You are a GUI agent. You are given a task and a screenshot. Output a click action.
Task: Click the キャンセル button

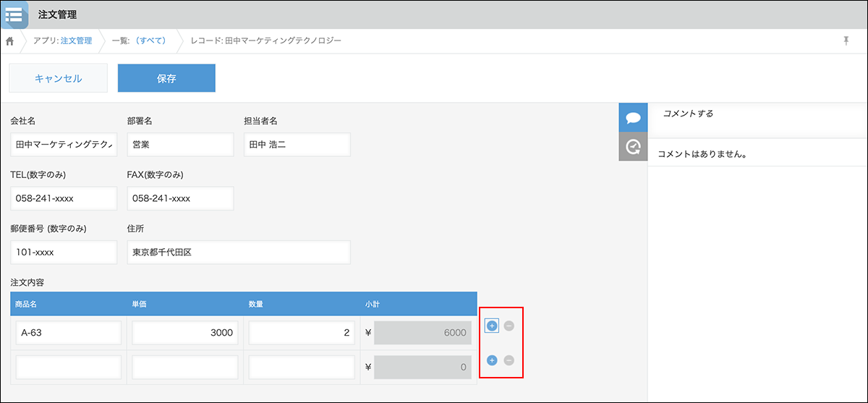pyautogui.click(x=59, y=78)
